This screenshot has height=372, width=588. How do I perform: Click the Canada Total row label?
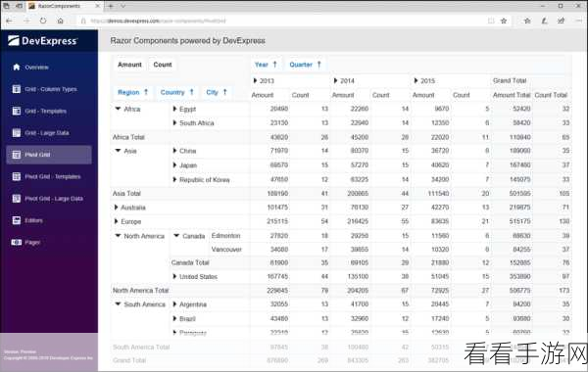click(x=190, y=262)
